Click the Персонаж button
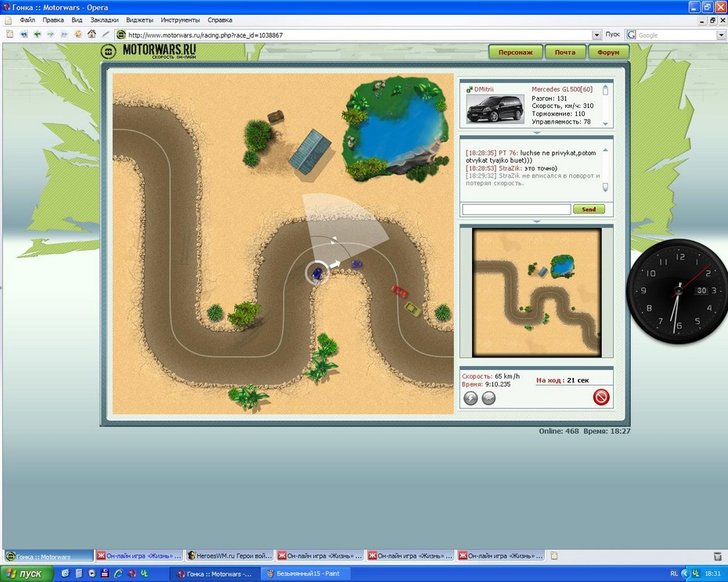728x582 pixels. [x=515, y=52]
